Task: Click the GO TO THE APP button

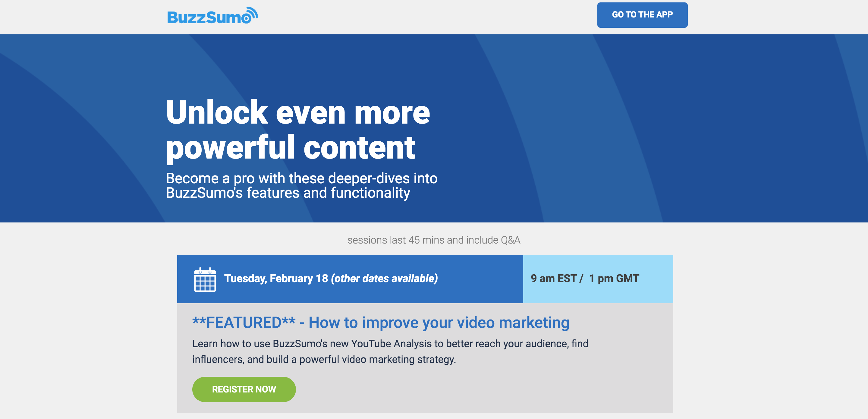Action: [642, 15]
